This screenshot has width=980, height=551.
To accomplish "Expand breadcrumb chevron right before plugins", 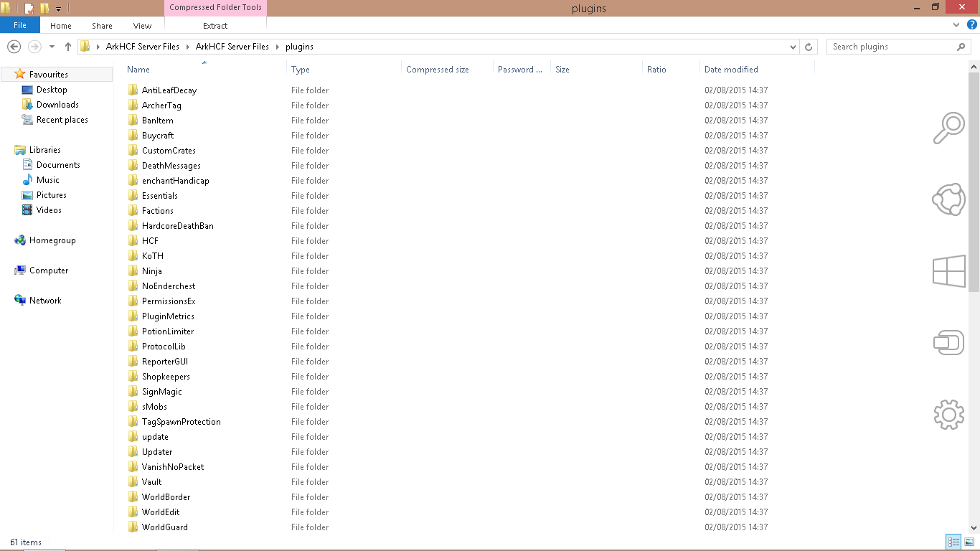I will click(x=278, y=47).
